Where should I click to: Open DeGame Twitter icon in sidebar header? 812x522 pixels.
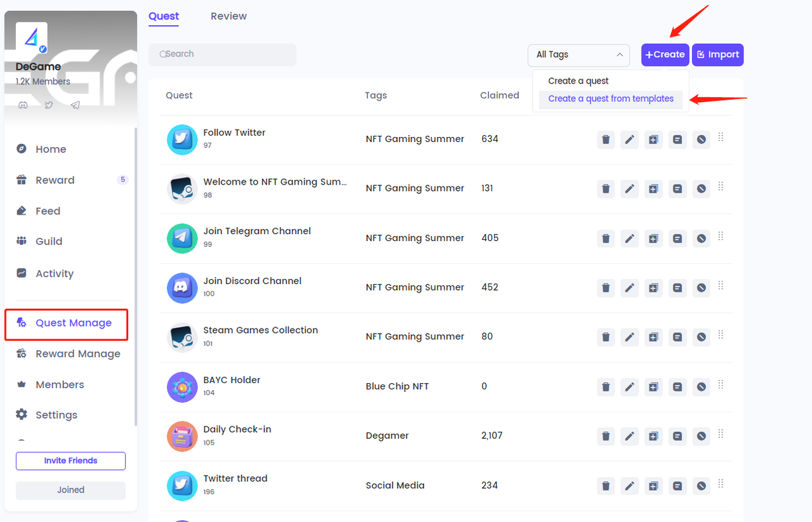pos(49,105)
